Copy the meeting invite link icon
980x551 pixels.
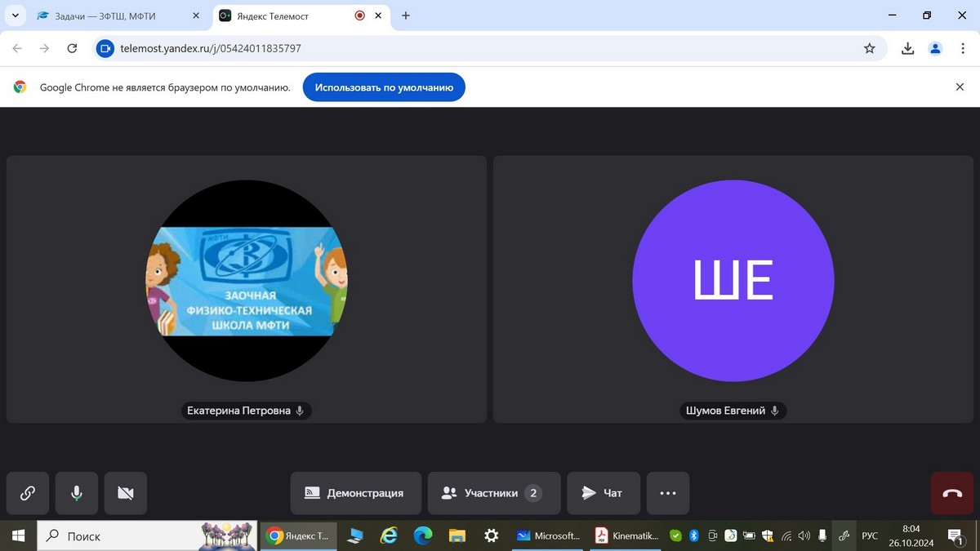click(27, 493)
